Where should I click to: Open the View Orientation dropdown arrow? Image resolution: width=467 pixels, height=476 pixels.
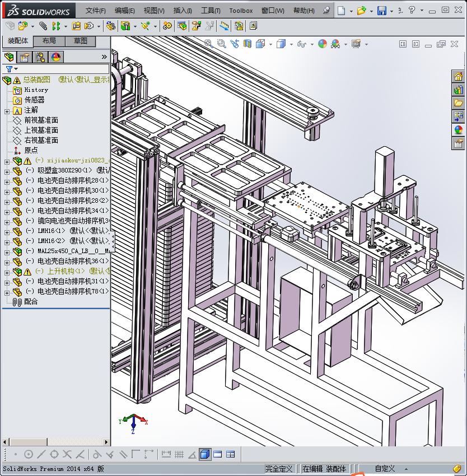(271, 44)
